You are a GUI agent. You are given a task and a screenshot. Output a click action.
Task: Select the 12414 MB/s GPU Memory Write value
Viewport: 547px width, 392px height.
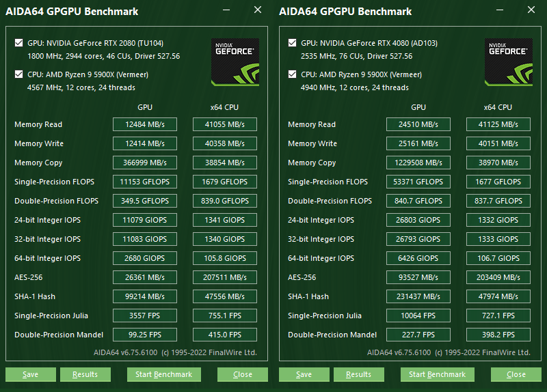click(145, 143)
